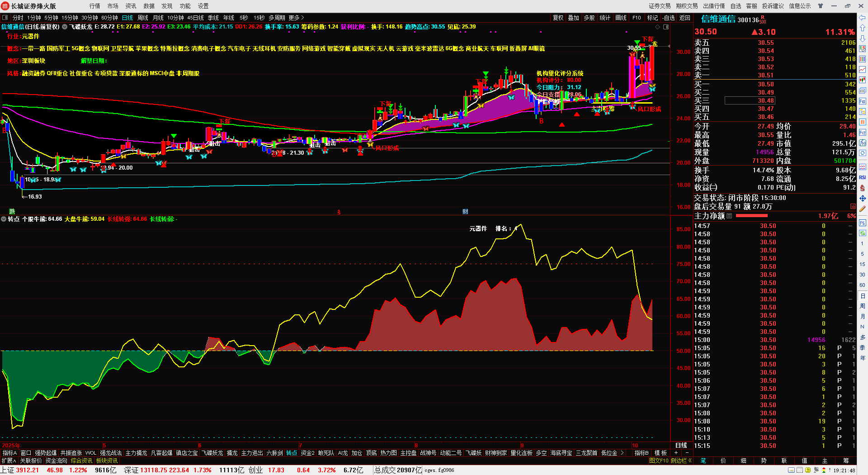Select the 60 minute period in right sidebar

click(863, 285)
